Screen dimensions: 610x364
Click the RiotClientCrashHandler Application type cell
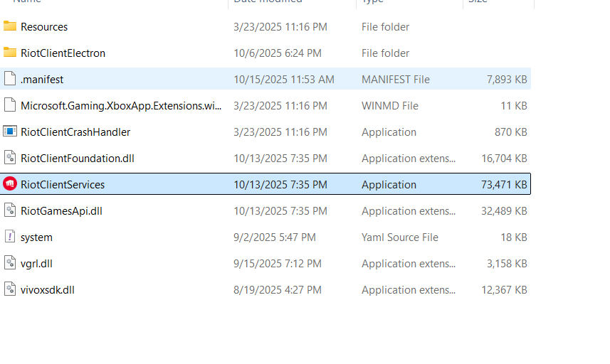(389, 132)
